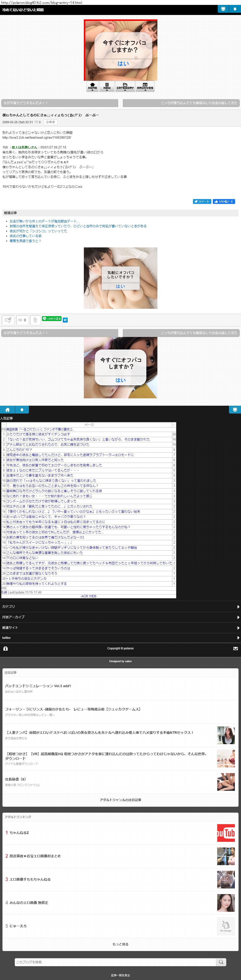The height and width of the screenshot is (980, 241).
Task: Click the Facebook いいね! button
Action: (224, 202)
